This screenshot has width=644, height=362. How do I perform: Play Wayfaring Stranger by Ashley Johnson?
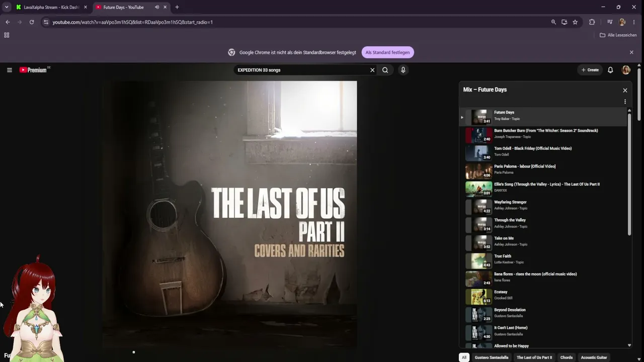543,206
